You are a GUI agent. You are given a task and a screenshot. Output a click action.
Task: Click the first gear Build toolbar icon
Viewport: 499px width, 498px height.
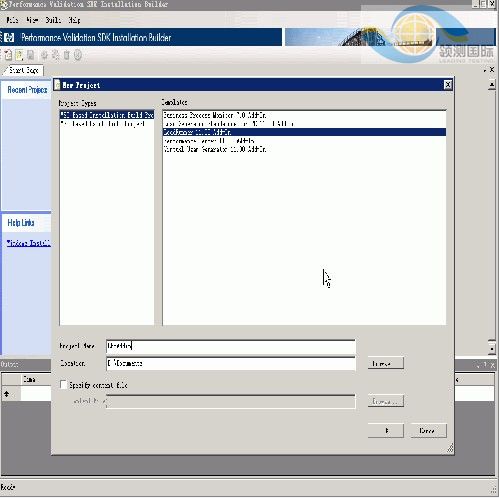(x=44, y=55)
